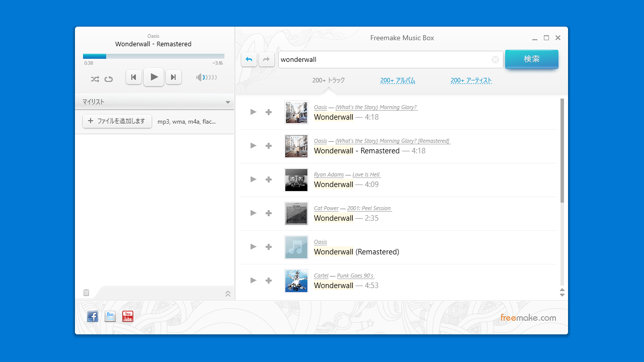Play Cat Power Wonderwall track

pos(254,213)
